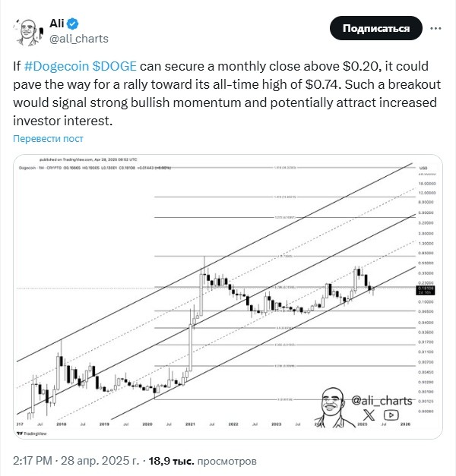This screenshot has width=456, height=476.
Task: Click the black current price label on chart axis
Action: click(x=424, y=289)
